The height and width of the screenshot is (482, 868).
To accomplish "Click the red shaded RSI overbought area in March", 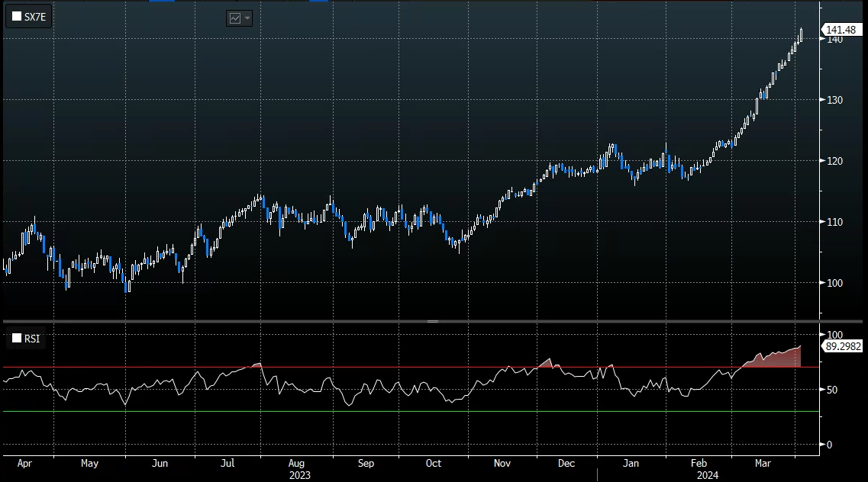I will click(x=780, y=359).
